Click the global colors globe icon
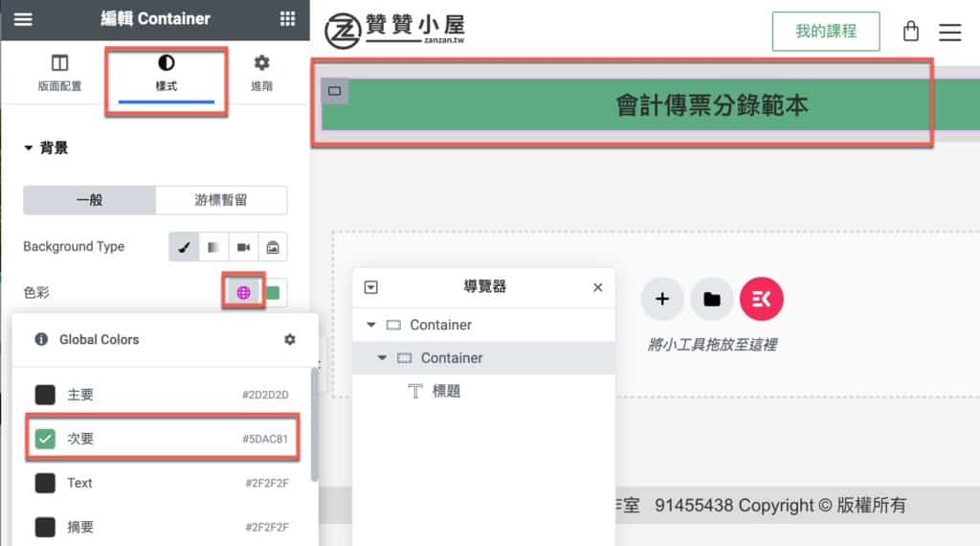The image size is (980, 546). [244, 292]
